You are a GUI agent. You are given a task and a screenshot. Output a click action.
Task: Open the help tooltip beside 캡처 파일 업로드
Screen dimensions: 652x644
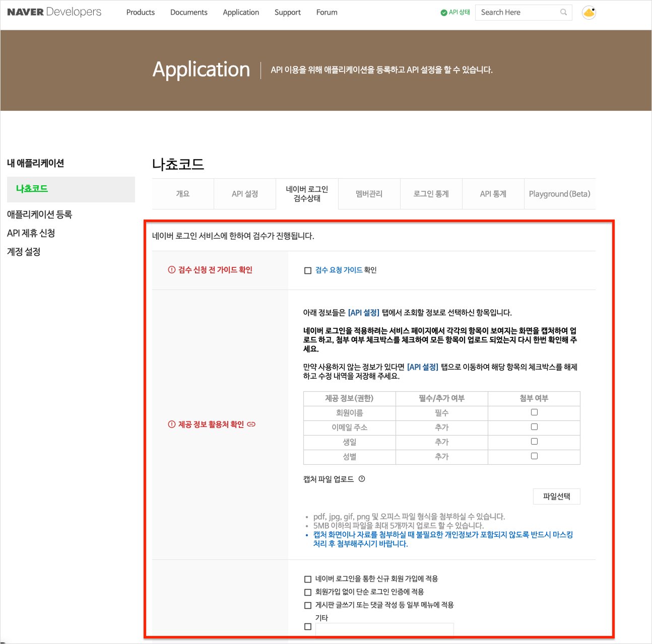tap(361, 479)
